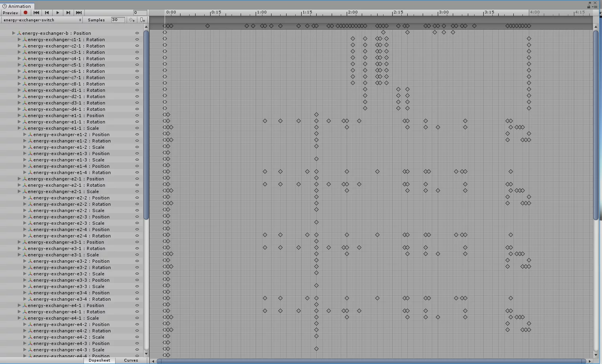This screenshot has height=364, width=602.
Task: Select 'energy-exchanger-c4-1 : Rotation' row
Action: tap(72, 59)
